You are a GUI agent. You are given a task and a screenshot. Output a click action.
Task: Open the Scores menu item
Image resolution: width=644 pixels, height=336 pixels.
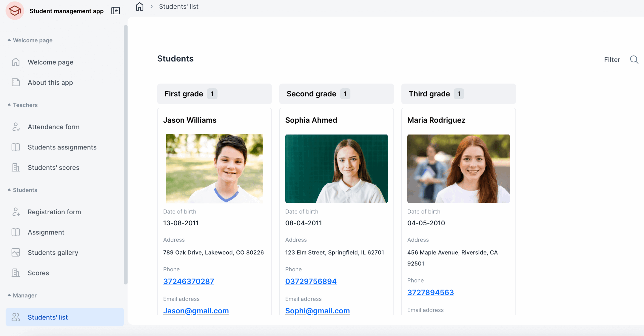pos(38,273)
